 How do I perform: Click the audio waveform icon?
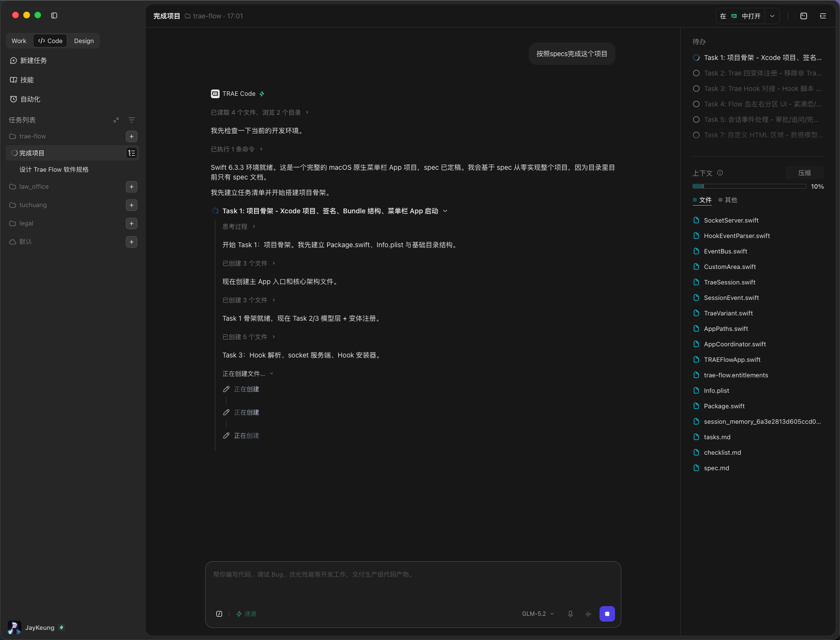pyautogui.click(x=588, y=614)
